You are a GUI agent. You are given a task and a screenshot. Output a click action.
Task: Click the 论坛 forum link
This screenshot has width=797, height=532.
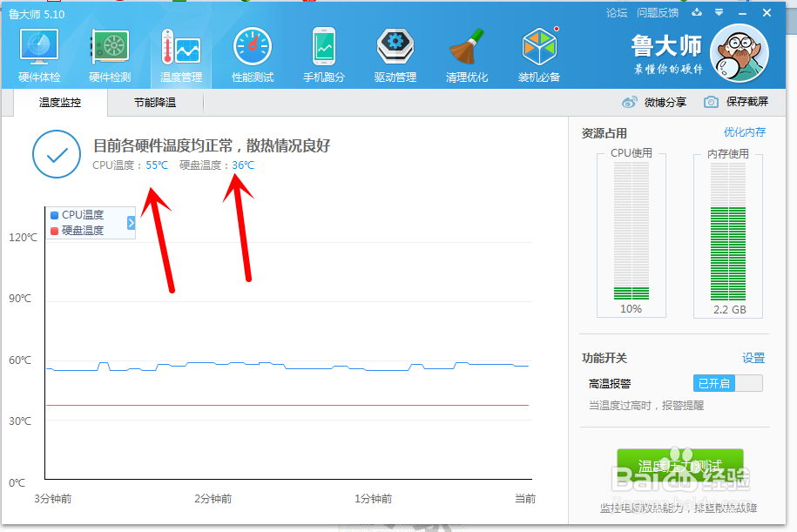(x=617, y=13)
